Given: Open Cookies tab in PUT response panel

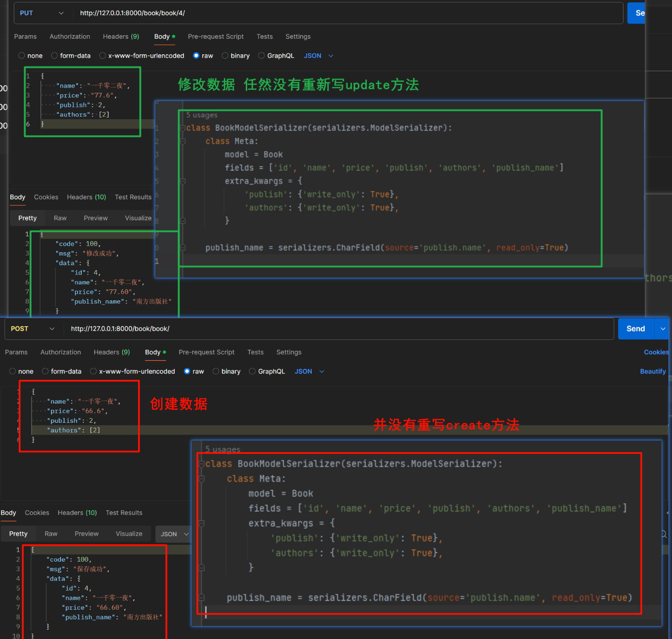Looking at the screenshot, I should (x=46, y=197).
